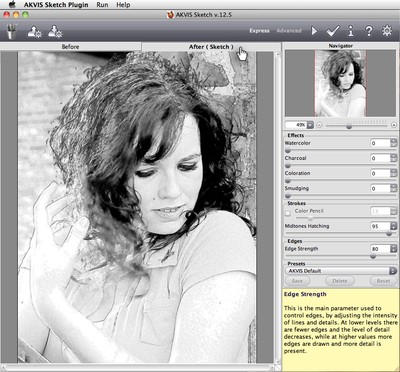Screen dimensions: 400x372
Task: Click the image vertical scrollbar
Action: click(277, 207)
